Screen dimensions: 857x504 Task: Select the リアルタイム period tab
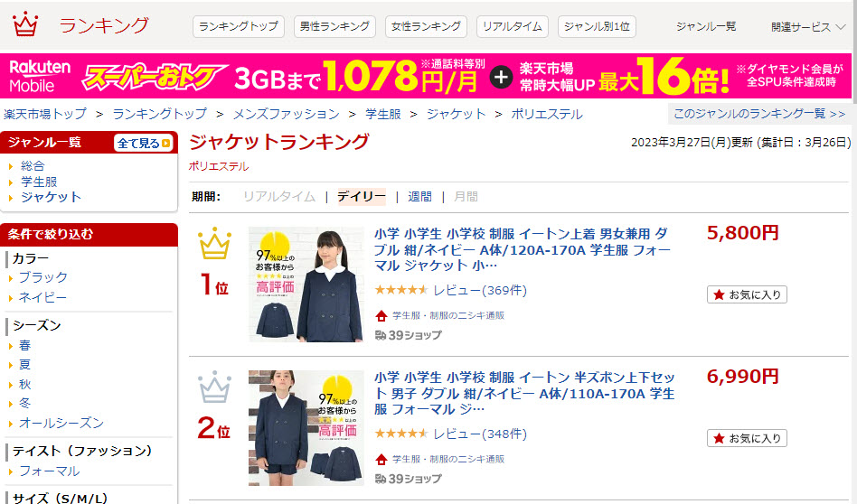279,197
